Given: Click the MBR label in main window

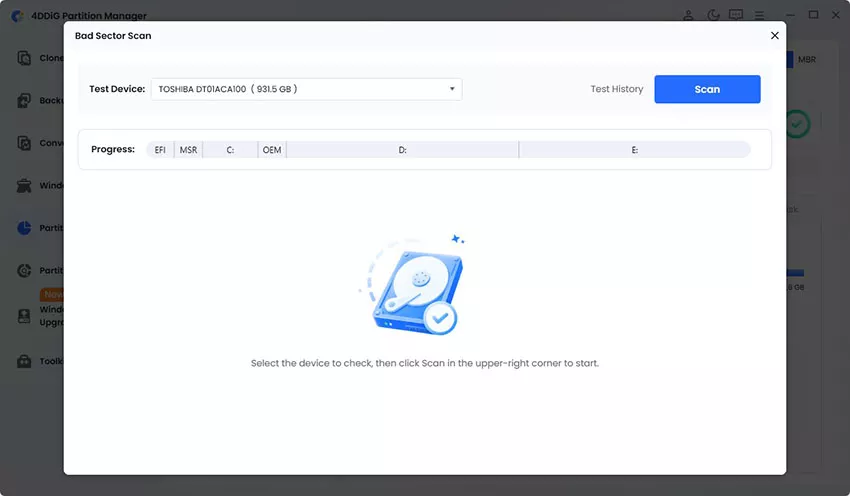Looking at the screenshot, I should click(x=807, y=60).
